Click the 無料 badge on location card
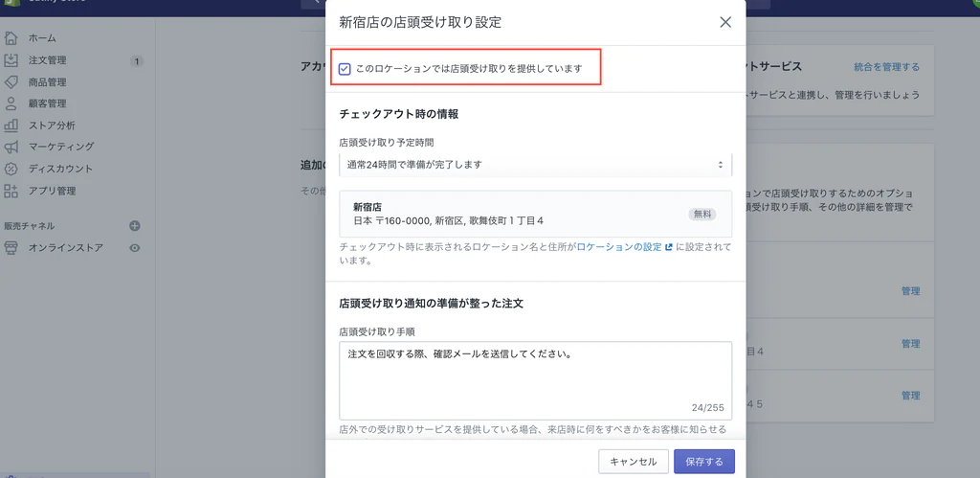This screenshot has width=980, height=478. pyautogui.click(x=702, y=214)
